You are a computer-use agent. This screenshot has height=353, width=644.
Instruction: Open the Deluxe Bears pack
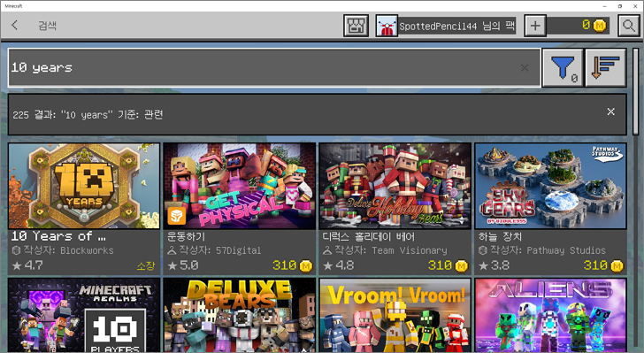pyautogui.click(x=240, y=315)
